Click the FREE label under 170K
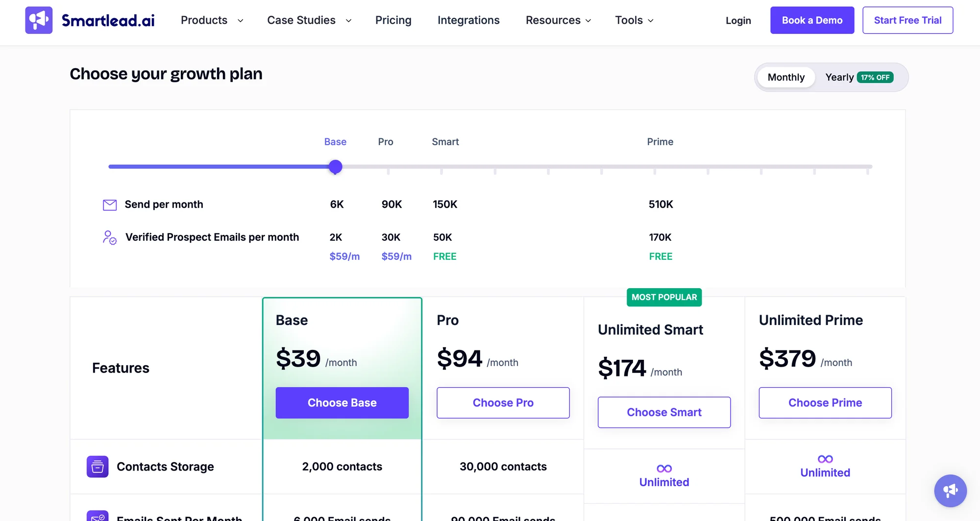The height and width of the screenshot is (521, 980). 661,256
